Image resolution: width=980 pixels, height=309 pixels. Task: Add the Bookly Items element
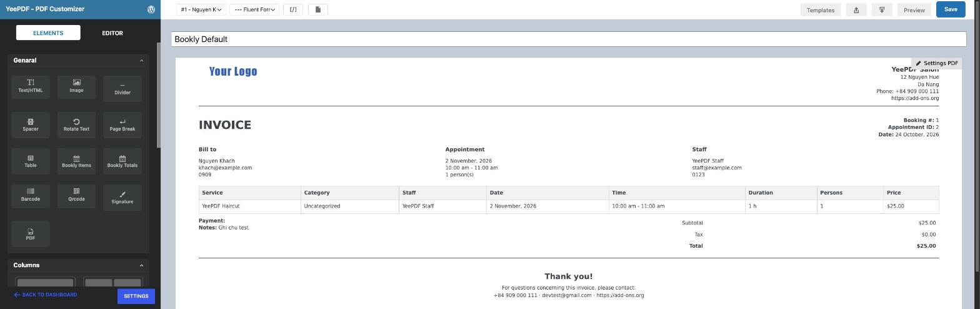coord(76,161)
